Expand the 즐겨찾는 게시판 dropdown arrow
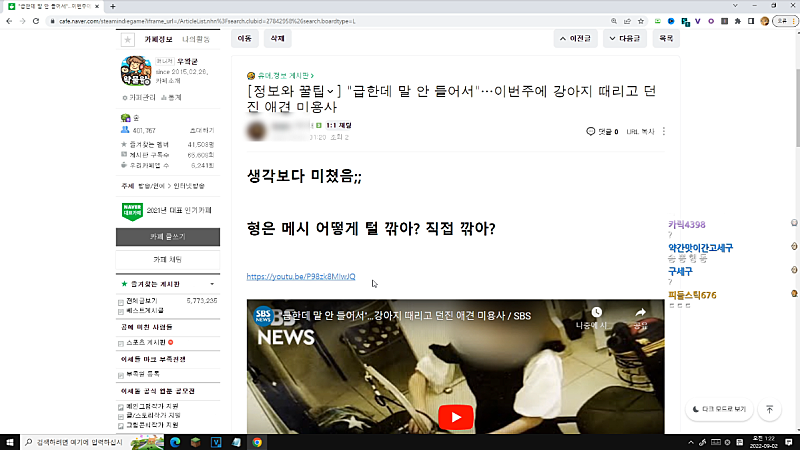 212,284
